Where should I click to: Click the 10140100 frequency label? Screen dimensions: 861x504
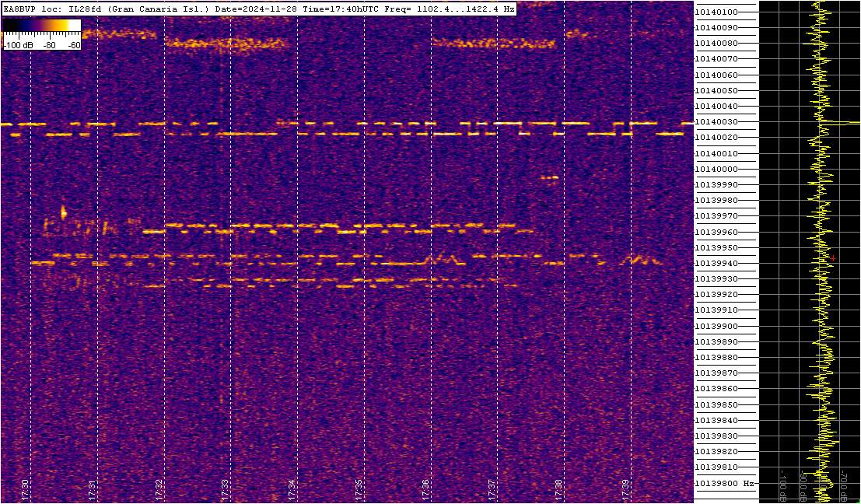pyautogui.click(x=716, y=12)
